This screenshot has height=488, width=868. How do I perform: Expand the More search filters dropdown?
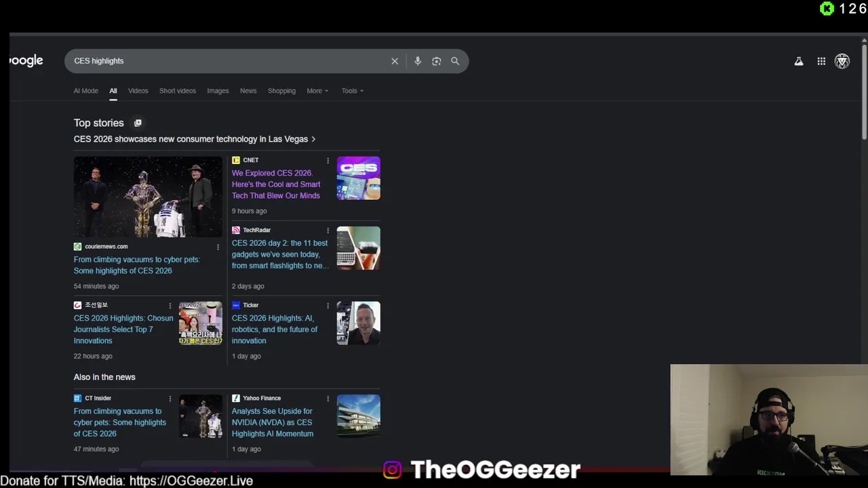pyautogui.click(x=317, y=91)
